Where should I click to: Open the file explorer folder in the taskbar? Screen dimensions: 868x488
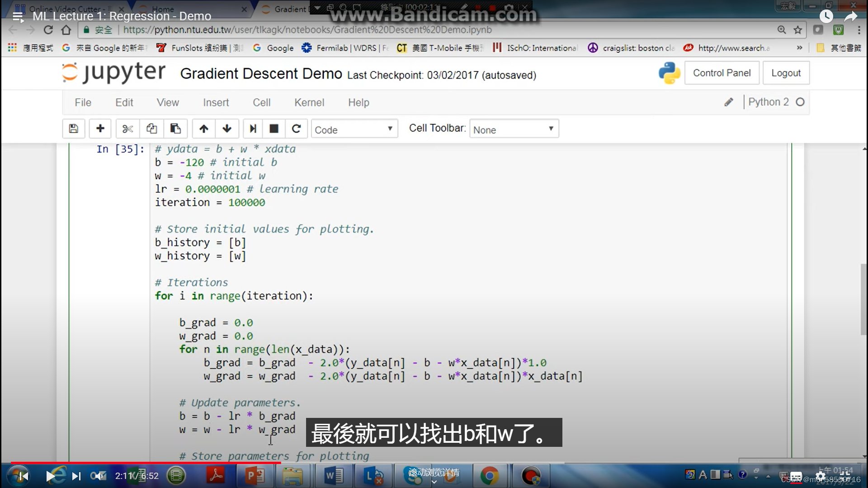tap(292, 476)
